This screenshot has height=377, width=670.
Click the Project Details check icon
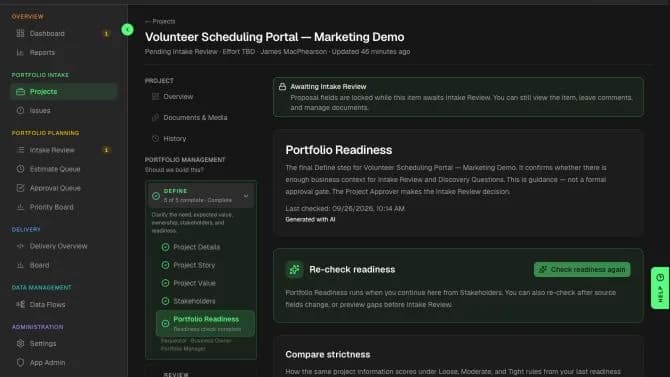[165, 247]
